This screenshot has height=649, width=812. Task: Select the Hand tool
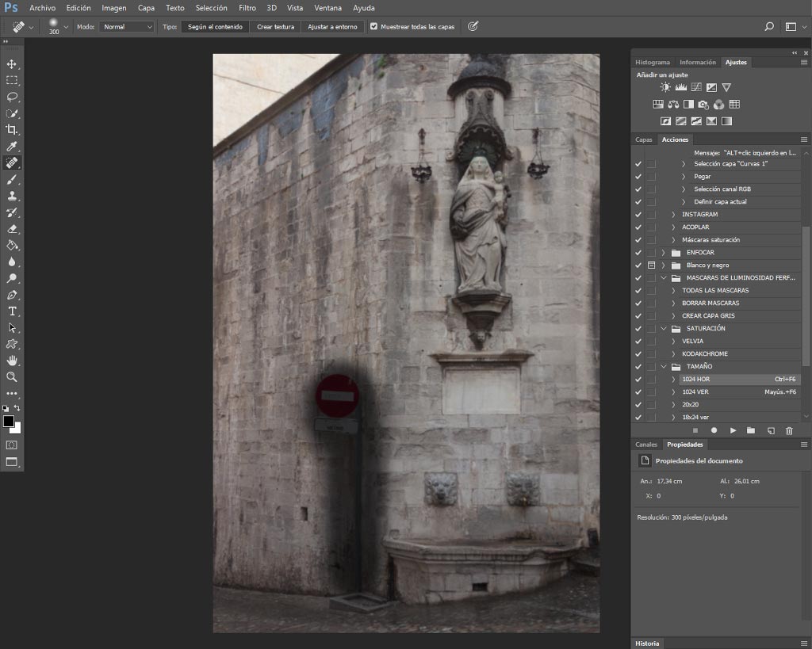click(x=11, y=361)
